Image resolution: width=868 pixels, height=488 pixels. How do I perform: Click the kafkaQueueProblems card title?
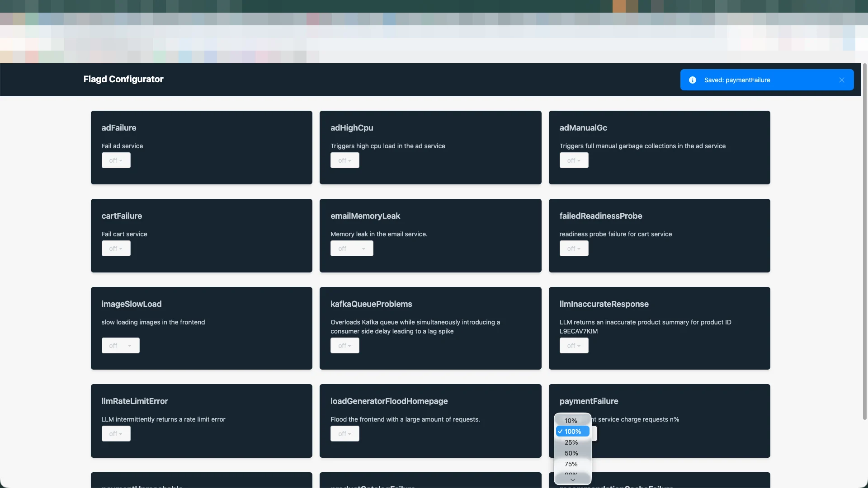click(x=371, y=304)
